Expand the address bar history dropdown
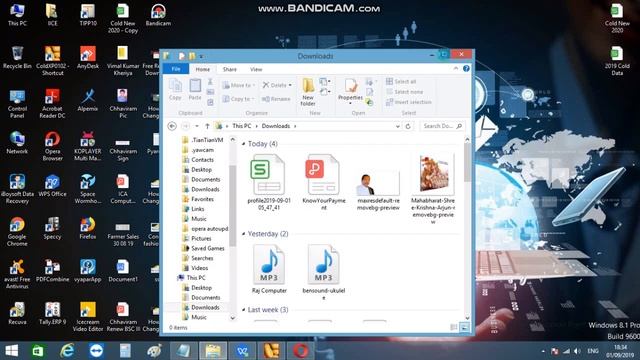The width and height of the screenshot is (640, 360). click(x=398, y=127)
